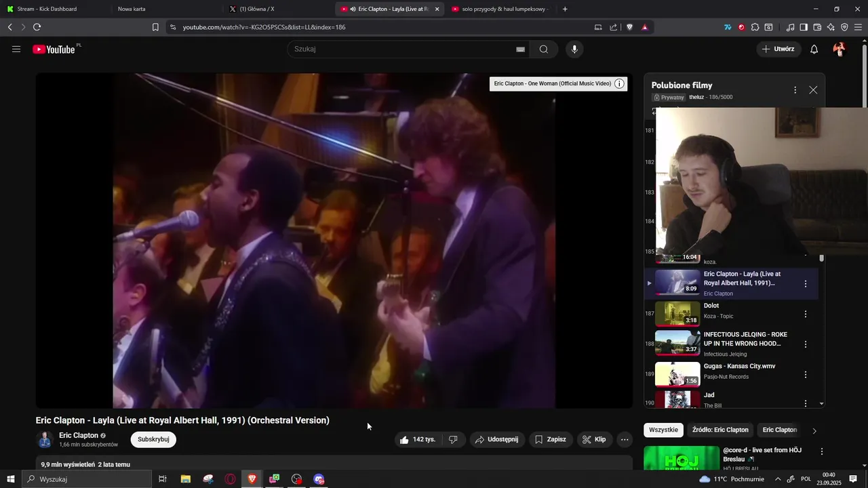Open more actions ellipsis under the video
Image resolution: width=868 pixels, height=488 pixels.
(625, 439)
